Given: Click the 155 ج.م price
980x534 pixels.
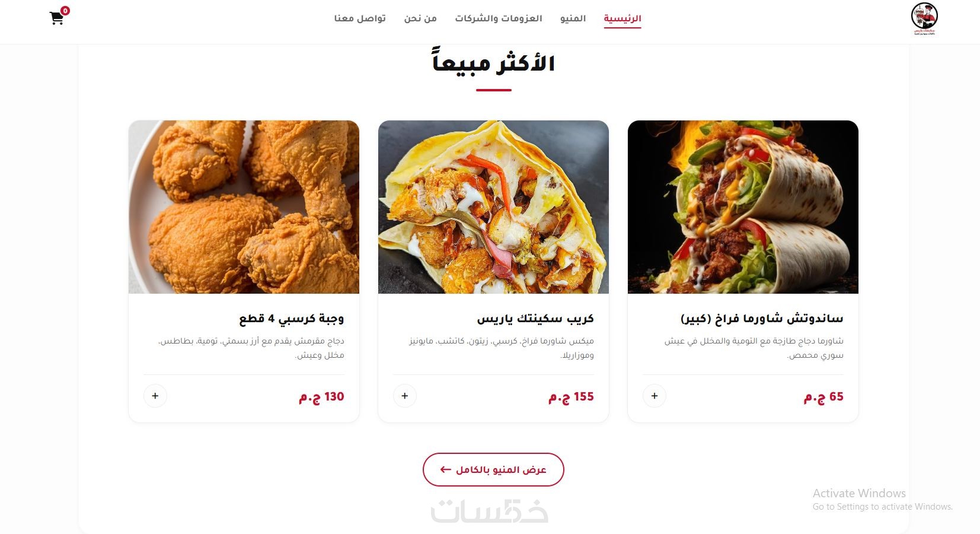Looking at the screenshot, I should point(571,396).
